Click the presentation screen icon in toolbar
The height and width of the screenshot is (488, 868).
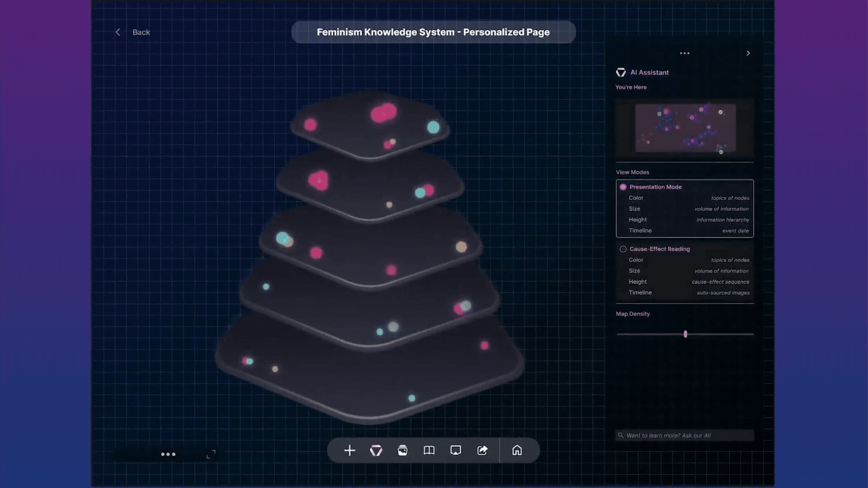click(x=456, y=450)
